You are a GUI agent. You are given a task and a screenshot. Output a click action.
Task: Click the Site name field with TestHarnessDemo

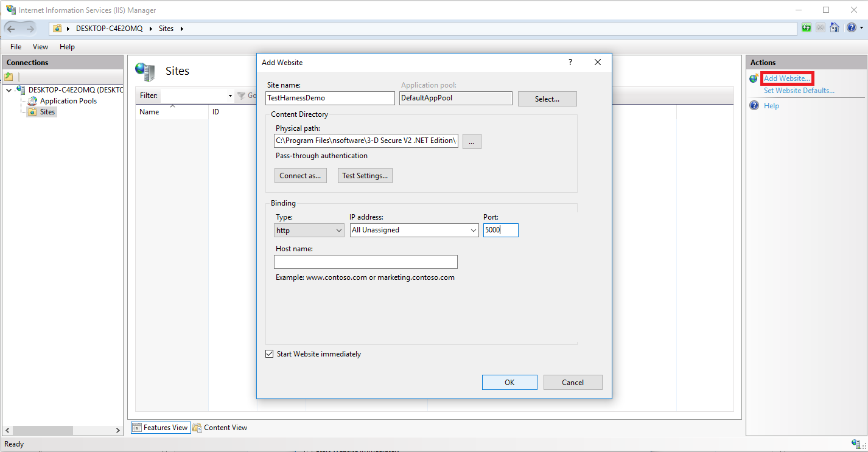tap(330, 98)
